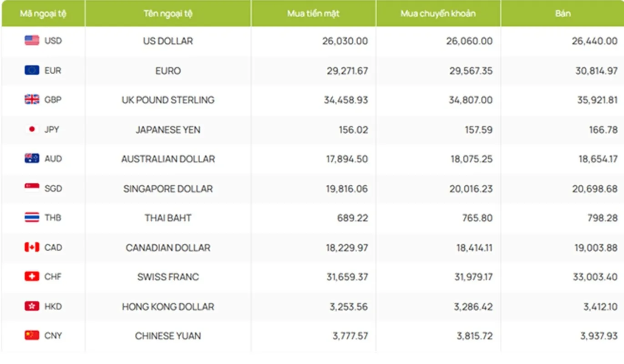Screen dimensions: 624x364
Task: Click the Bán column header
Action: 563,13
